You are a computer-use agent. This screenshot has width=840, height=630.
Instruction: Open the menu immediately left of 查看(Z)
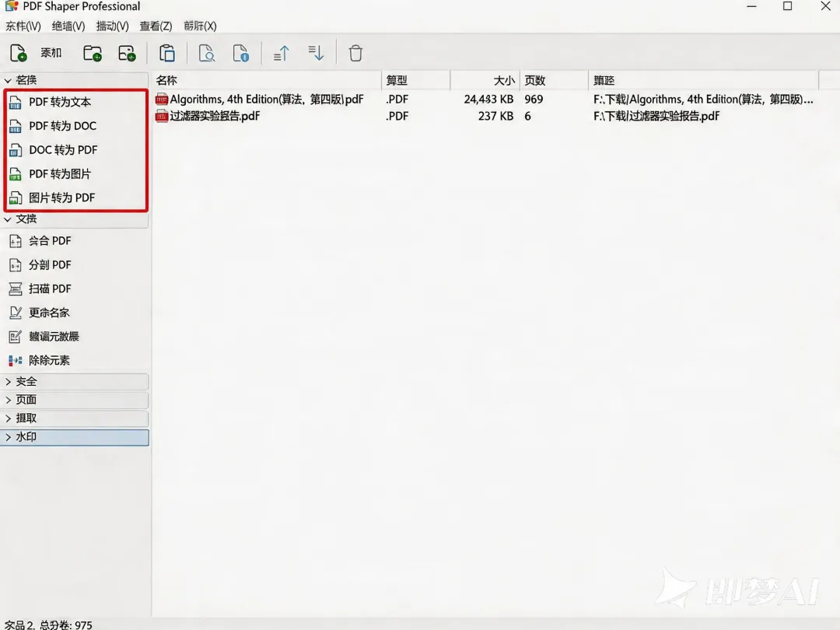[112, 26]
